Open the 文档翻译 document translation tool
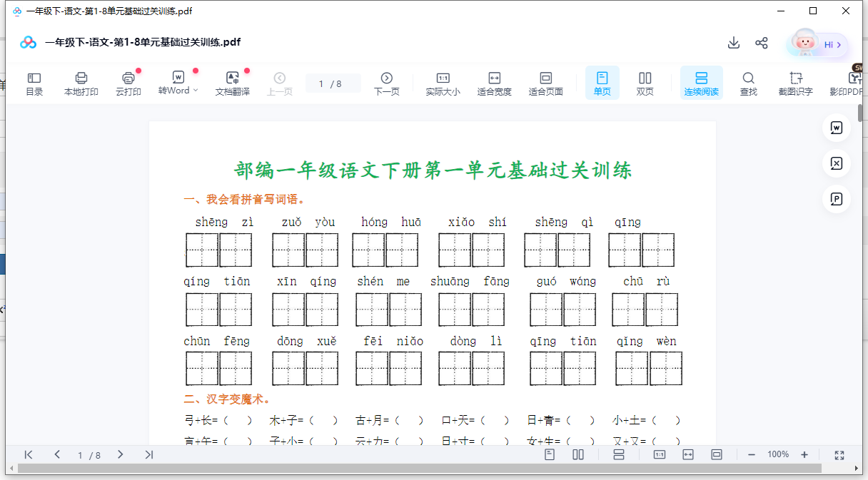This screenshot has height=480, width=868. pos(233,83)
